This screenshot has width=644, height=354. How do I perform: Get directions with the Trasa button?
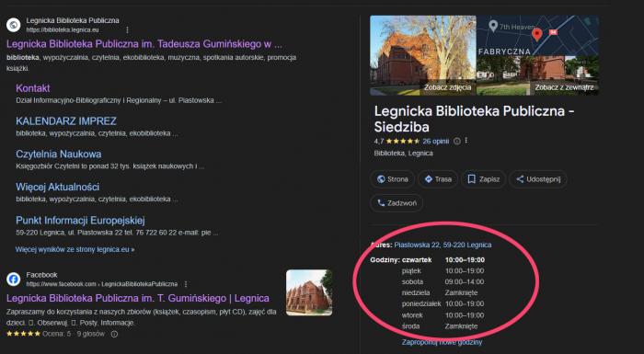pos(438,179)
